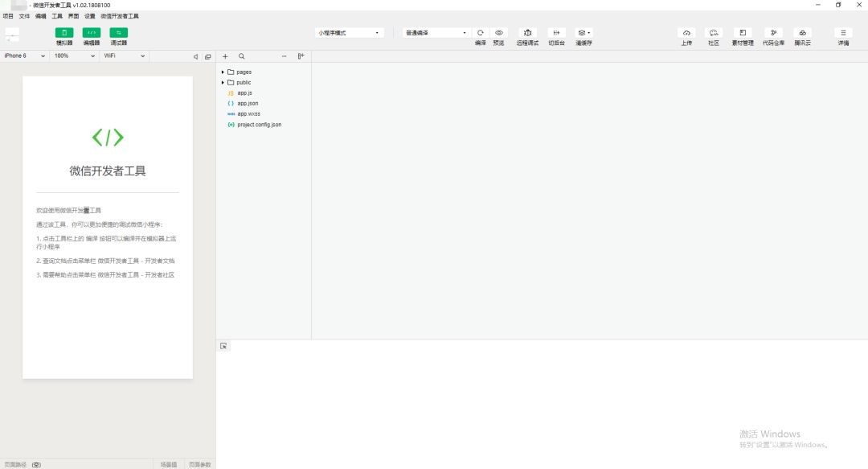Expand the pages folder arrow
The image size is (868, 469).
tap(223, 72)
